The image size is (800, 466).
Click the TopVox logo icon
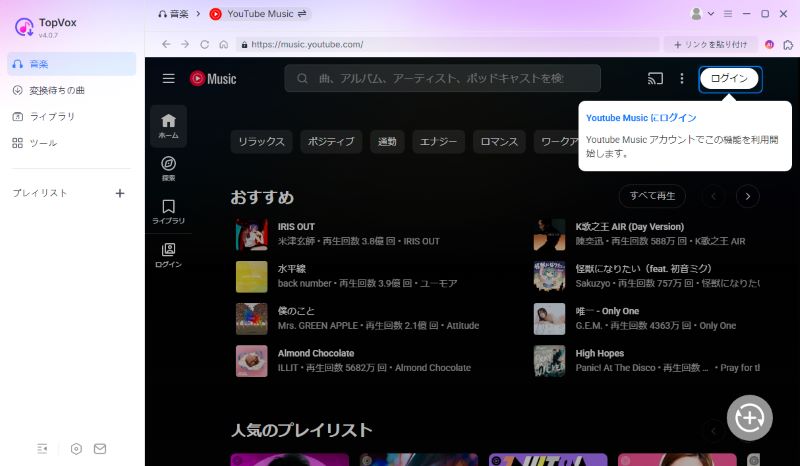[x=24, y=27]
